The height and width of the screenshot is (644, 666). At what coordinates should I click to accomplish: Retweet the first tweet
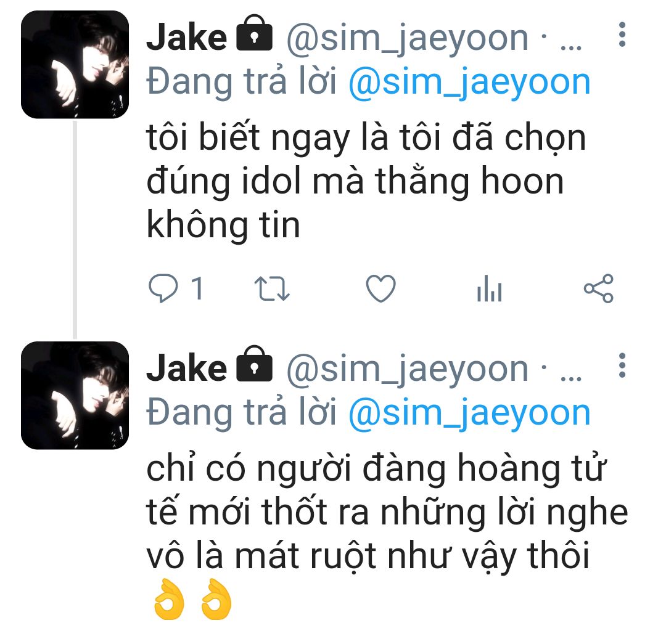(x=272, y=288)
